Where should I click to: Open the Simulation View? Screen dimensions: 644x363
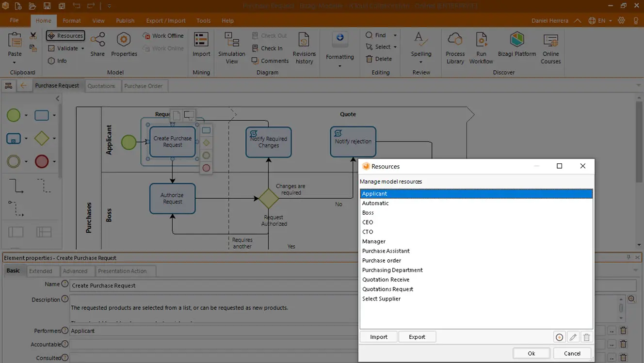point(232,47)
